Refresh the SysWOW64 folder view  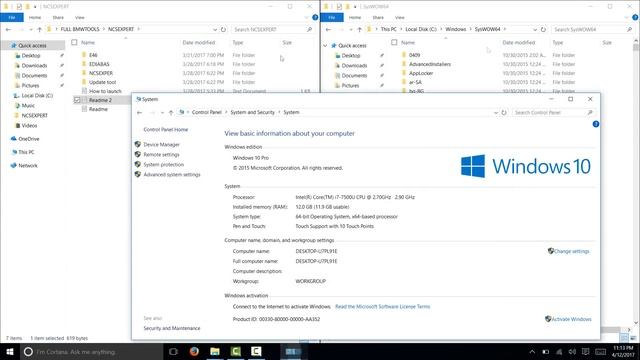click(543, 29)
